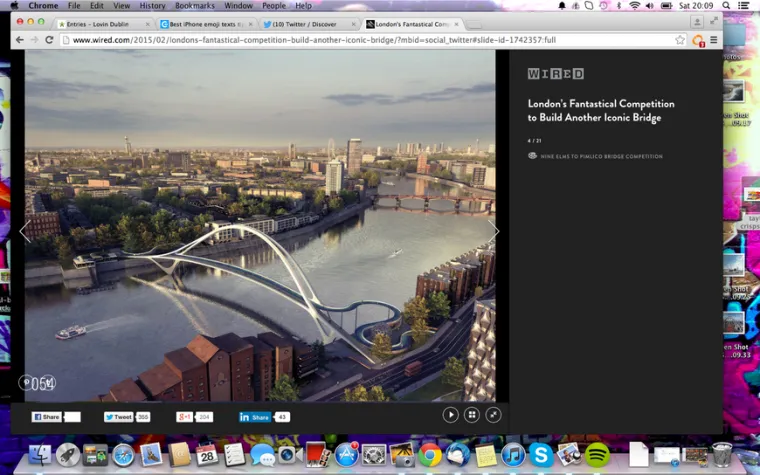Go to previous slide with left arrow
The image size is (760, 475).
(x=25, y=231)
